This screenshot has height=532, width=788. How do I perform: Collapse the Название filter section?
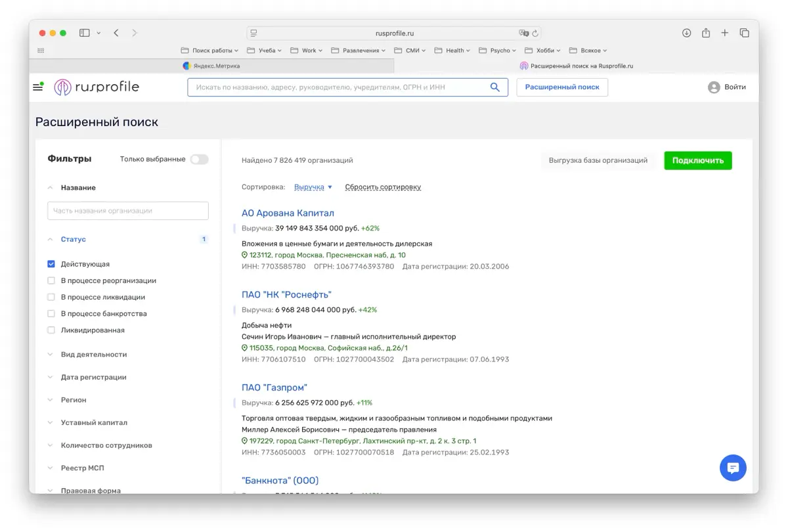(71, 188)
